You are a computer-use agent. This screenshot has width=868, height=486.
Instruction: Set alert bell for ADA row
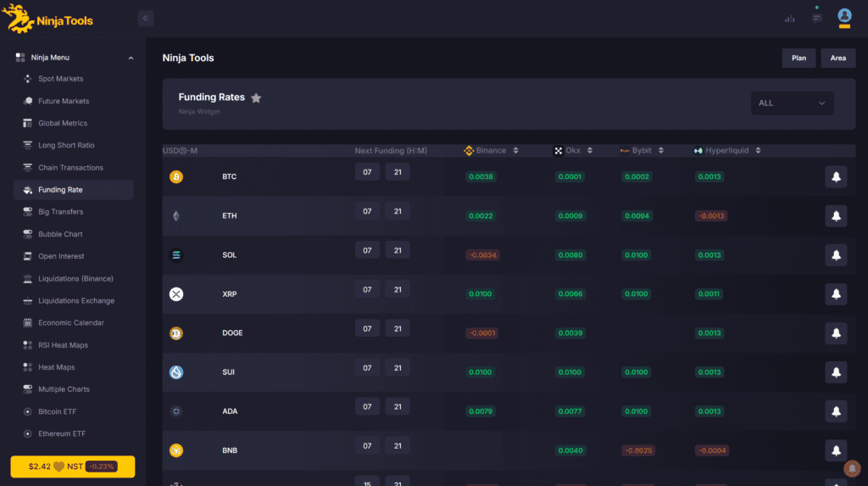pyautogui.click(x=836, y=411)
